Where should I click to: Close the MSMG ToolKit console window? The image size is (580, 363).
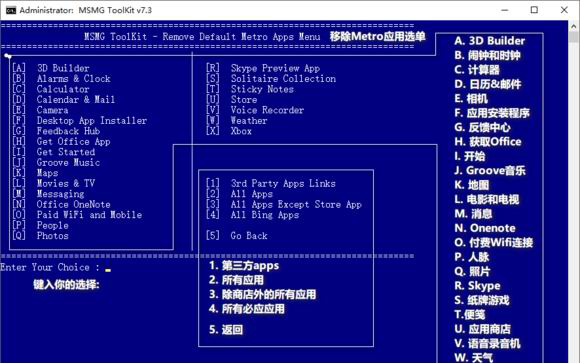pyautogui.click(x=564, y=10)
